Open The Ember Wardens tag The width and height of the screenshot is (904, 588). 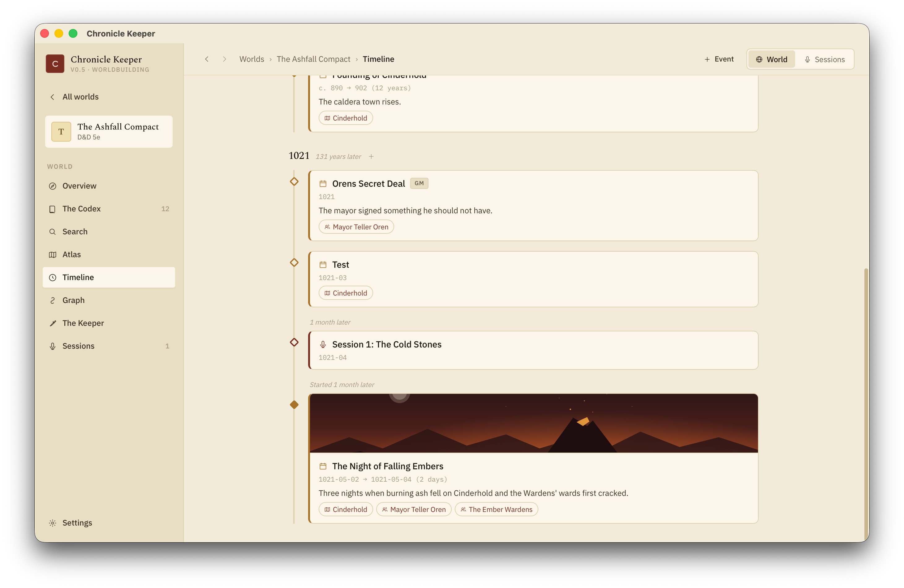496,509
